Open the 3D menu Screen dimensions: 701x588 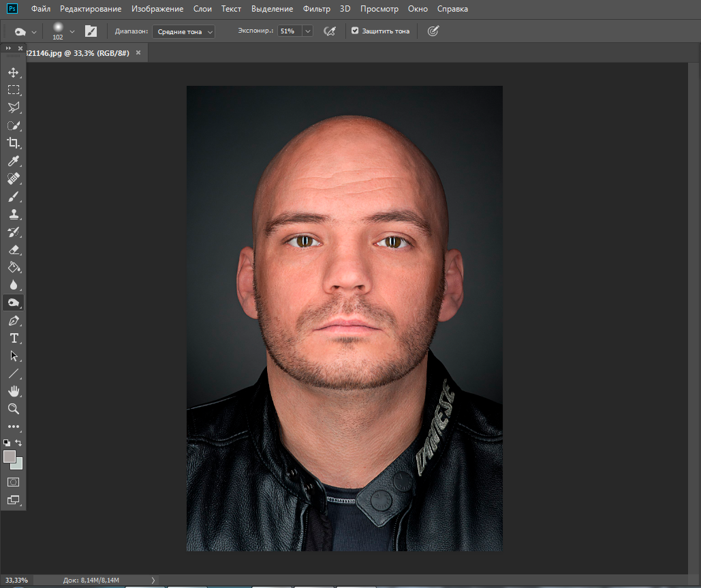[345, 9]
